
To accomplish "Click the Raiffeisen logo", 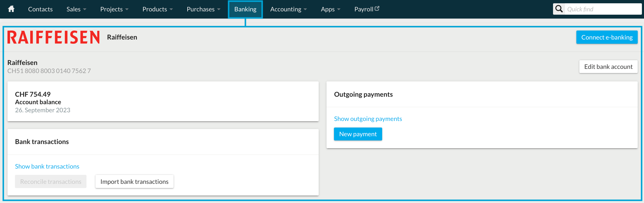I will (x=53, y=37).
